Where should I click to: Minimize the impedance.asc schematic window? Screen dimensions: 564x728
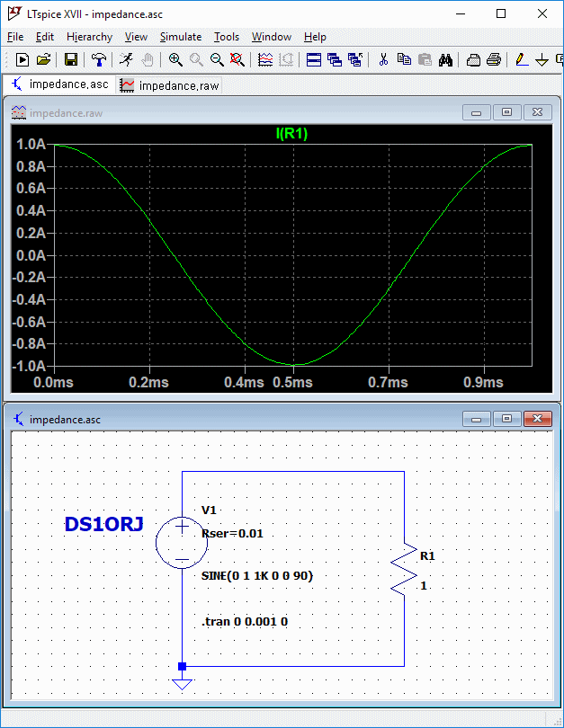point(476,419)
